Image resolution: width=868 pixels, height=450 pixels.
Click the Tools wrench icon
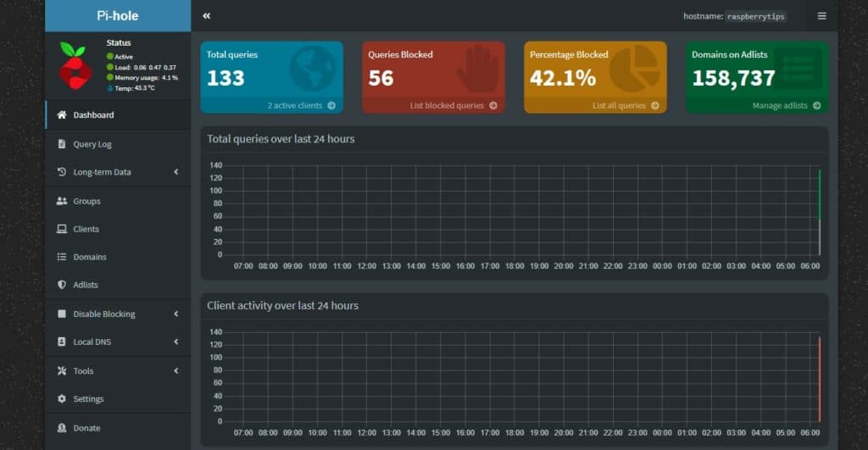pyautogui.click(x=61, y=371)
